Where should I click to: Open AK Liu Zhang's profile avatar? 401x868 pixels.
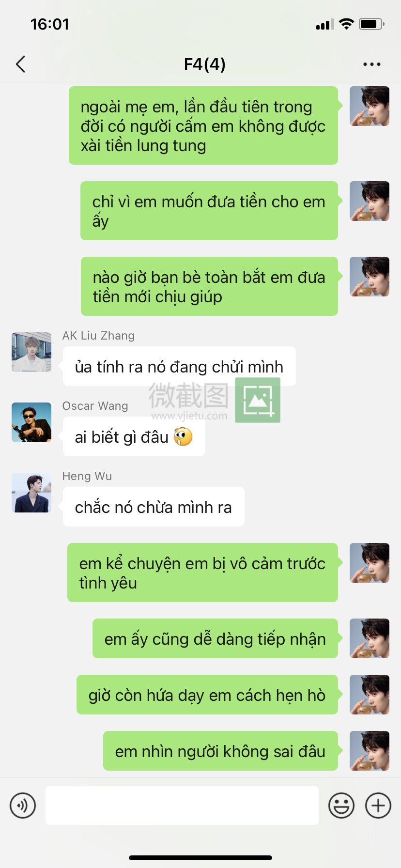coord(31,352)
